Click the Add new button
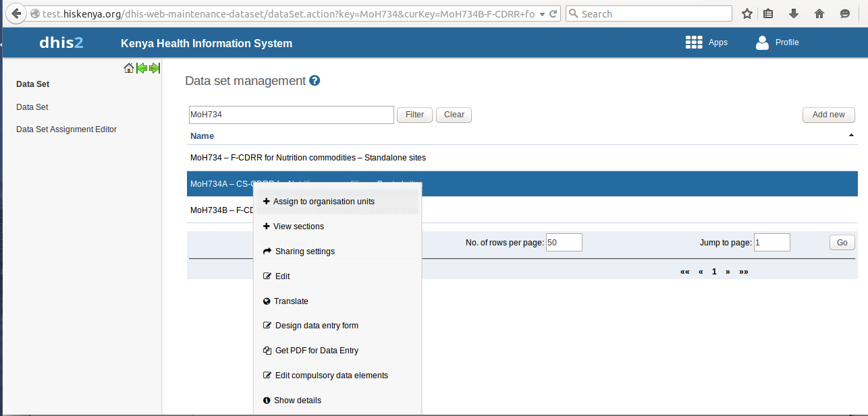This screenshot has height=416, width=868. [x=829, y=115]
